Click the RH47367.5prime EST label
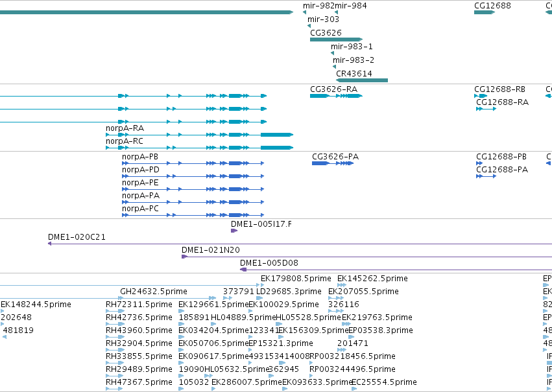 (x=139, y=382)
